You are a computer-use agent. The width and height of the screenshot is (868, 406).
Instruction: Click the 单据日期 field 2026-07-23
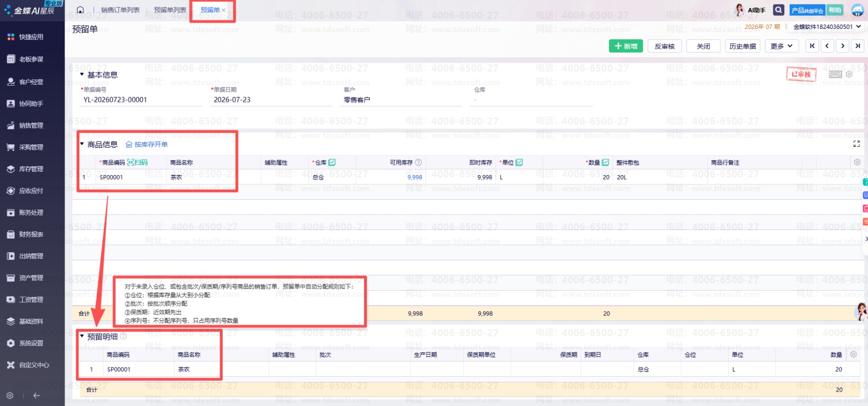[271, 100]
